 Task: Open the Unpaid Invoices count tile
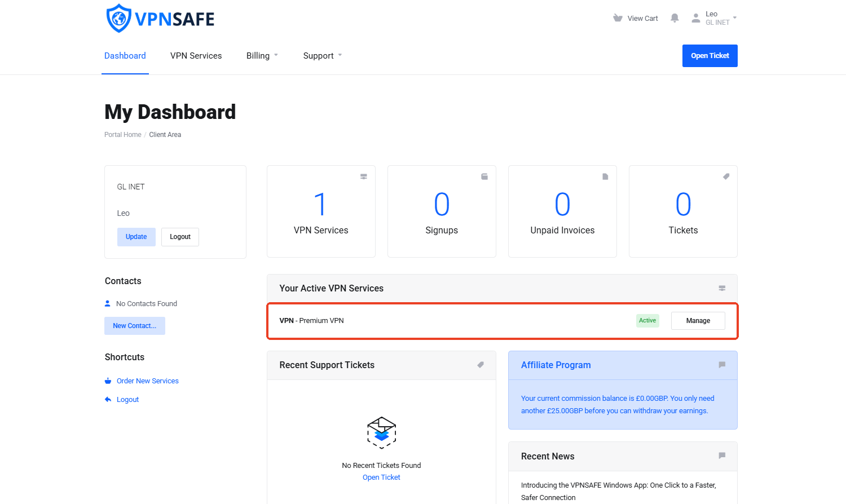coord(562,211)
